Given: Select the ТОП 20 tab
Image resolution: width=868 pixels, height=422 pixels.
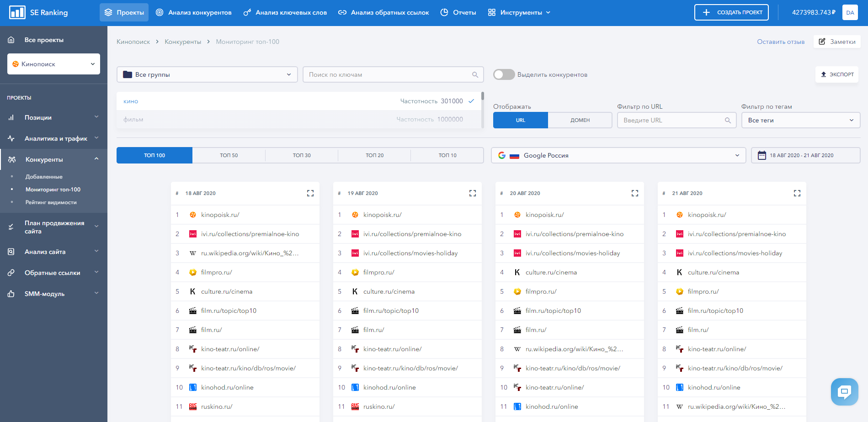Looking at the screenshot, I should click(374, 155).
